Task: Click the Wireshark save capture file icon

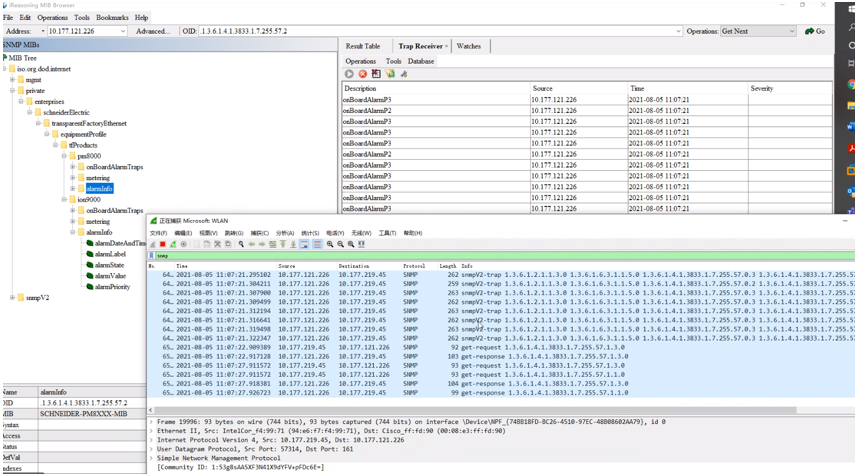Action: tap(207, 244)
